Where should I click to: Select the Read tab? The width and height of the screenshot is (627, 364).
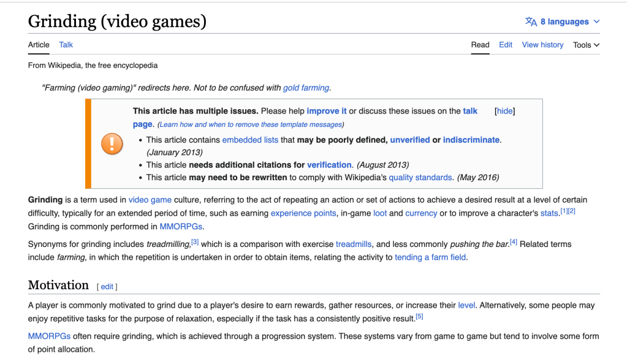(x=480, y=45)
